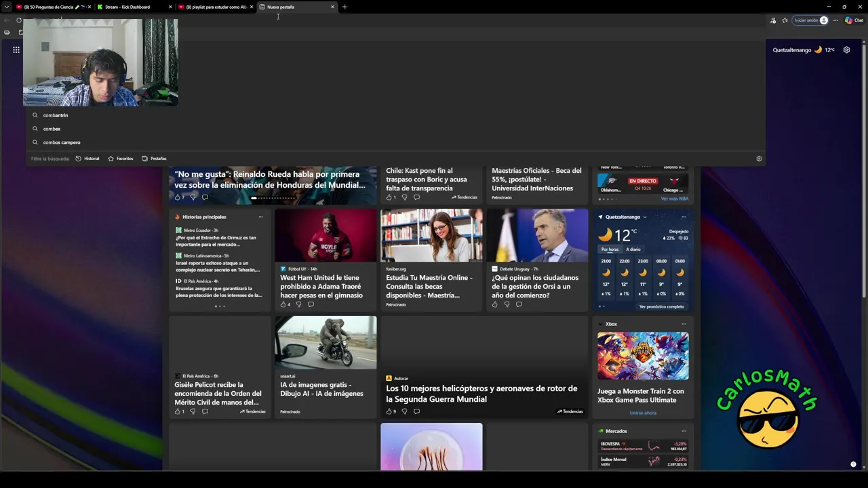Close the playlist para estudiar tab
The image size is (868, 488).
click(252, 7)
